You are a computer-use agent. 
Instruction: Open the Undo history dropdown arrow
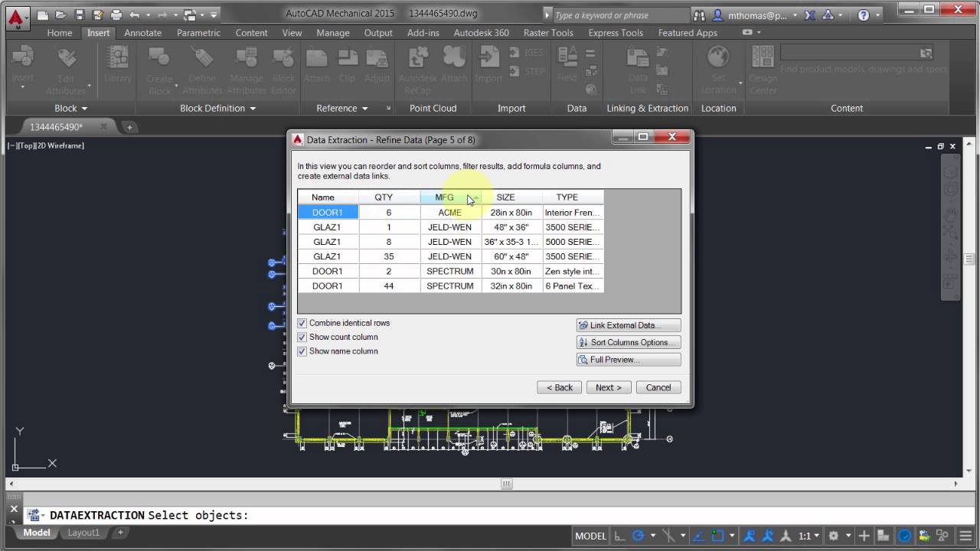(x=147, y=15)
